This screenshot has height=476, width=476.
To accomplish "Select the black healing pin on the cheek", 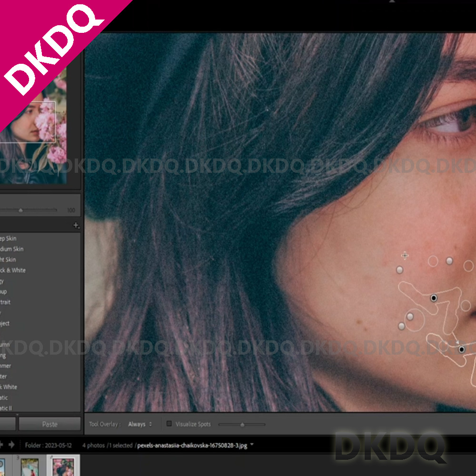I will pyautogui.click(x=434, y=298).
